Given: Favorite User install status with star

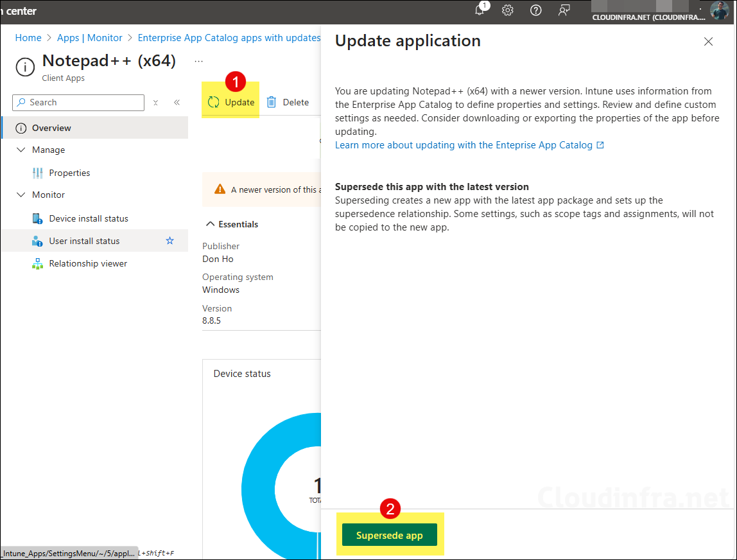Looking at the screenshot, I should [170, 241].
